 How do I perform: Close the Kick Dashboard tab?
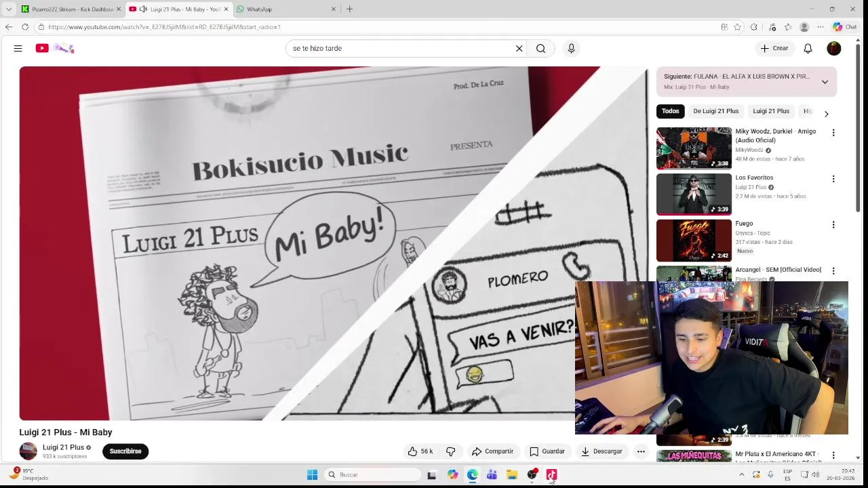coord(118,9)
